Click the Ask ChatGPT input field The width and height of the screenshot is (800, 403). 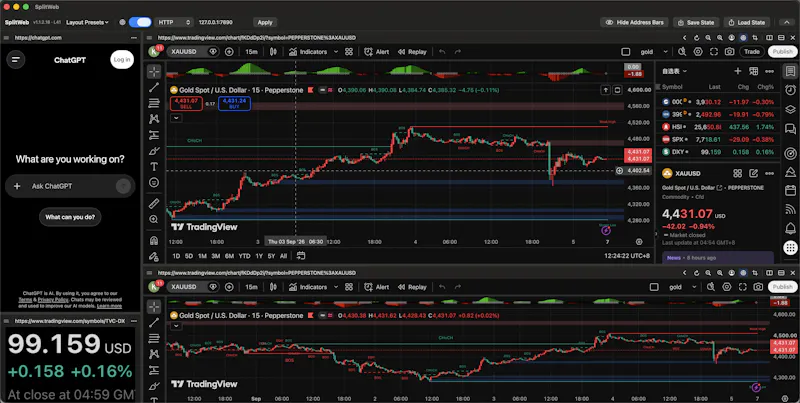click(x=70, y=186)
